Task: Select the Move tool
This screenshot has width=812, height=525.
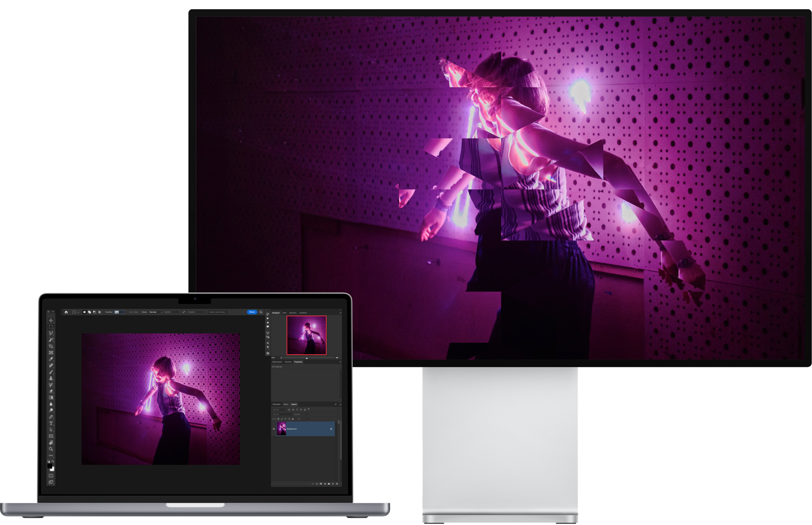Action: [x=51, y=321]
